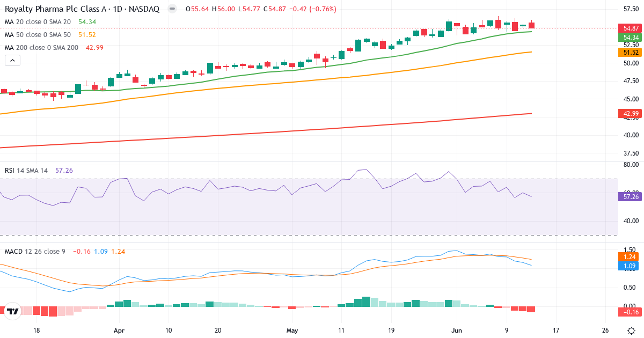This screenshot has height=338, width=644.
Task: Click the green 54.34 MA price label
Action: 629,37
